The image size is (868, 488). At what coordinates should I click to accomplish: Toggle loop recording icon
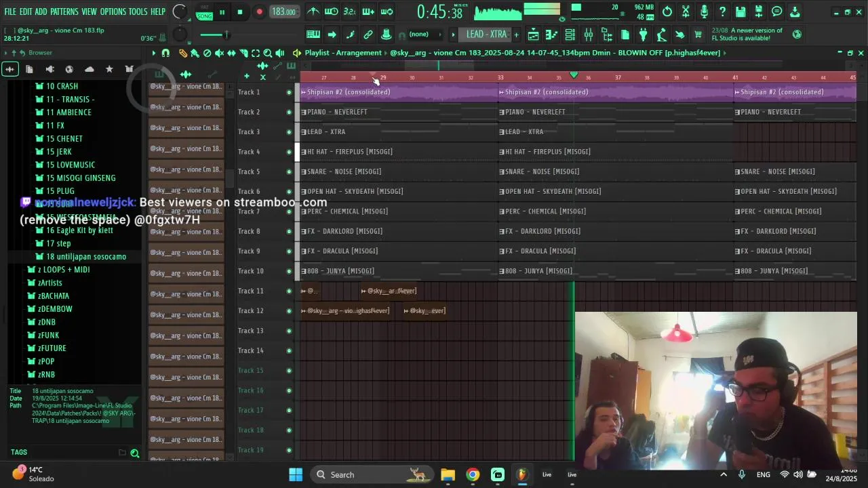coord(387,12)
